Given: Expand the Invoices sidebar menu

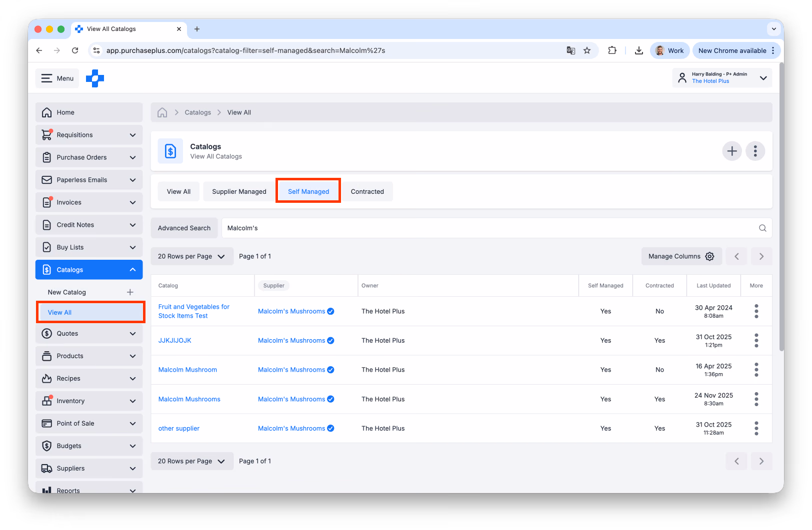Looking at the screenshot, I should coord(89,202).
